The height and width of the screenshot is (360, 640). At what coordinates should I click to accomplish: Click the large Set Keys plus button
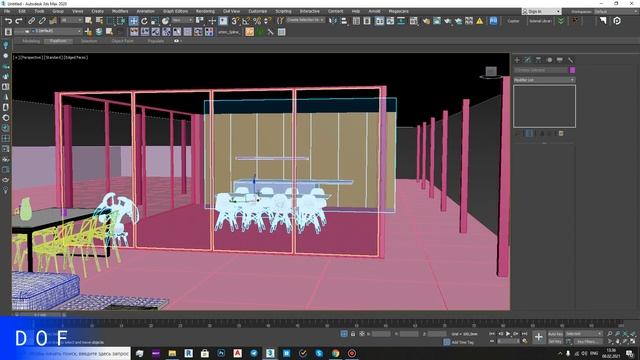tap(539, 337)
